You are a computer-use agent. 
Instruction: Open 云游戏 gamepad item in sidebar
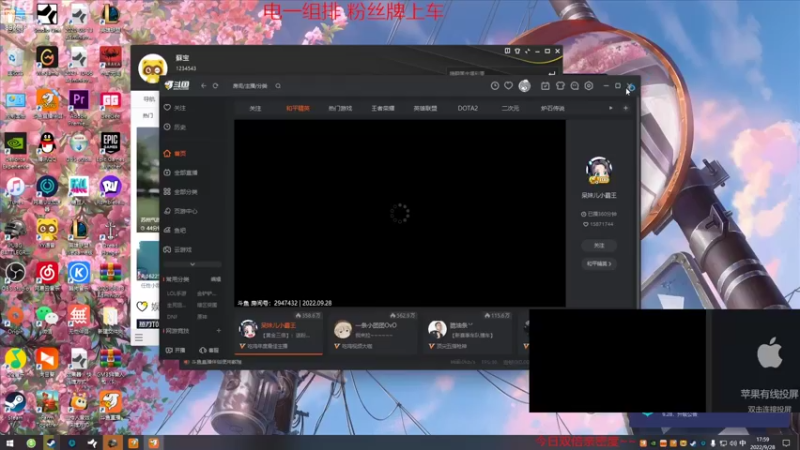click(x=178, y=249)
